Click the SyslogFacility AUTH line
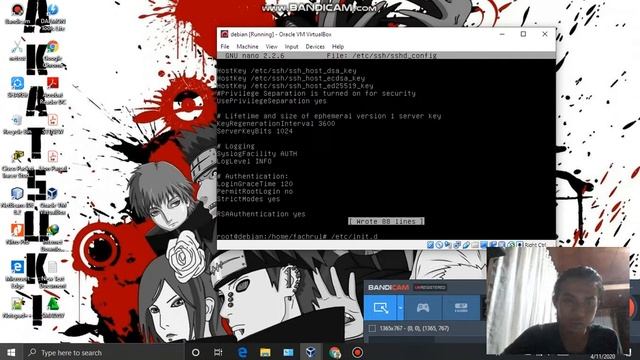Image resolution: width=640 pixels, height=360 pixels. (257, 154)
